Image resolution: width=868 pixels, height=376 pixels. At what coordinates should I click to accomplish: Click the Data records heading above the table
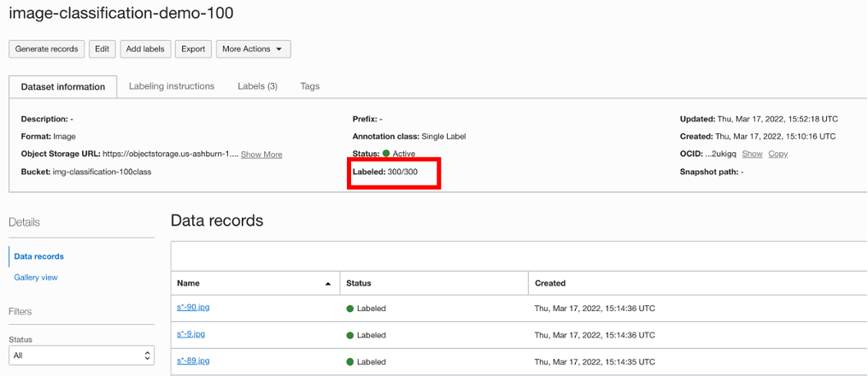click(217, 220)
